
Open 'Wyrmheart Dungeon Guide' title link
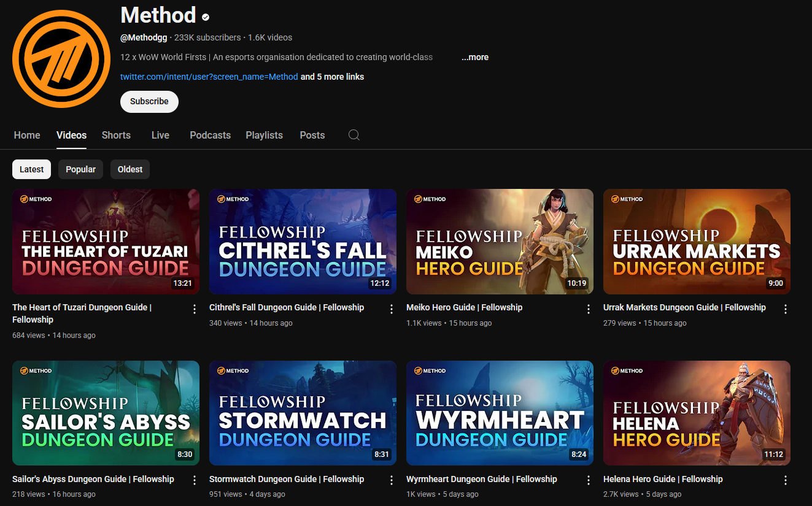482,479
